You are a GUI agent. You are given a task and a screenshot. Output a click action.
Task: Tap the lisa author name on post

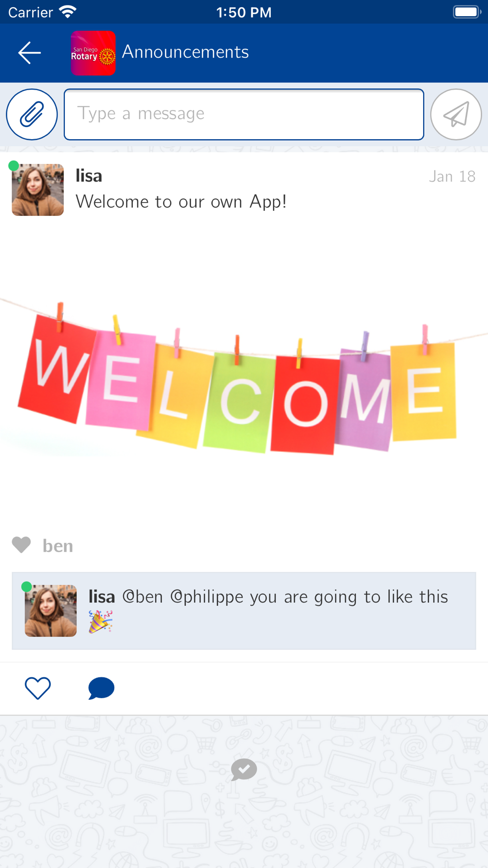point(89,176)
